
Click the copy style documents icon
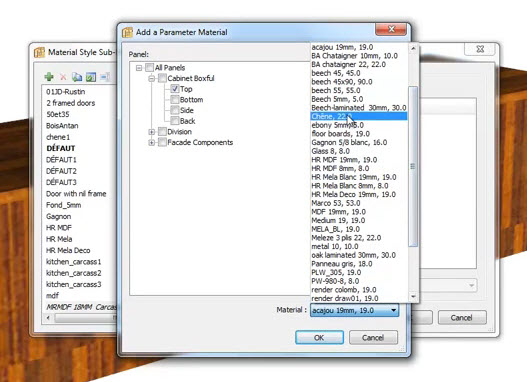[77, 77]
